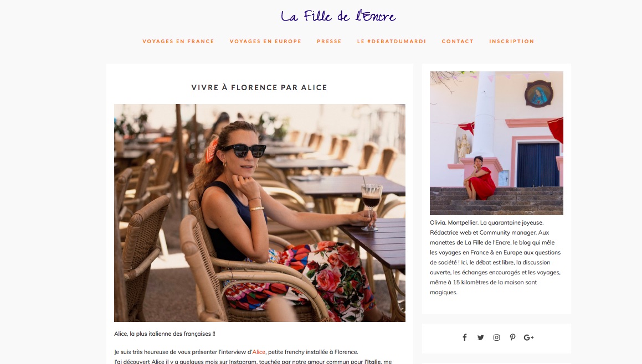Open the Instagram social icon
This screenshot has height=364, width=642.
click(496, 337)
